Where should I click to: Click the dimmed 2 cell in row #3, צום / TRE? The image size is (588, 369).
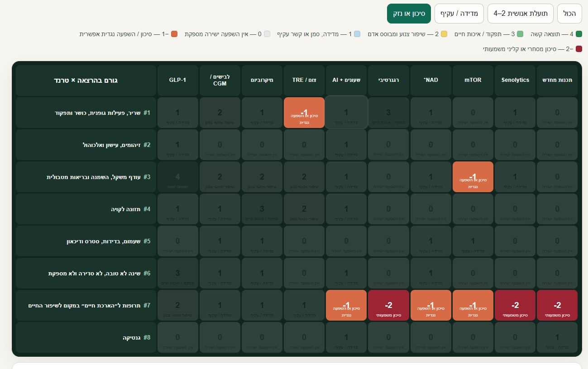304,177
